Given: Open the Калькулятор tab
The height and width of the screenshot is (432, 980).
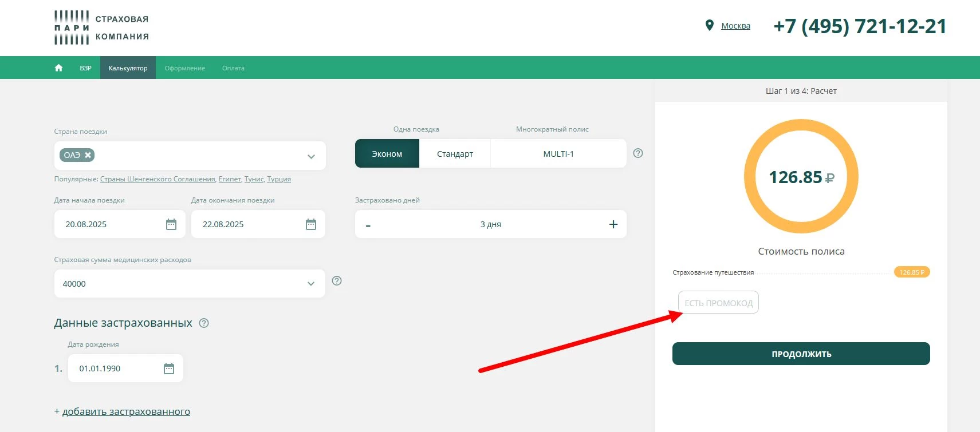Looking at the screenshot, I should (128, 68).
